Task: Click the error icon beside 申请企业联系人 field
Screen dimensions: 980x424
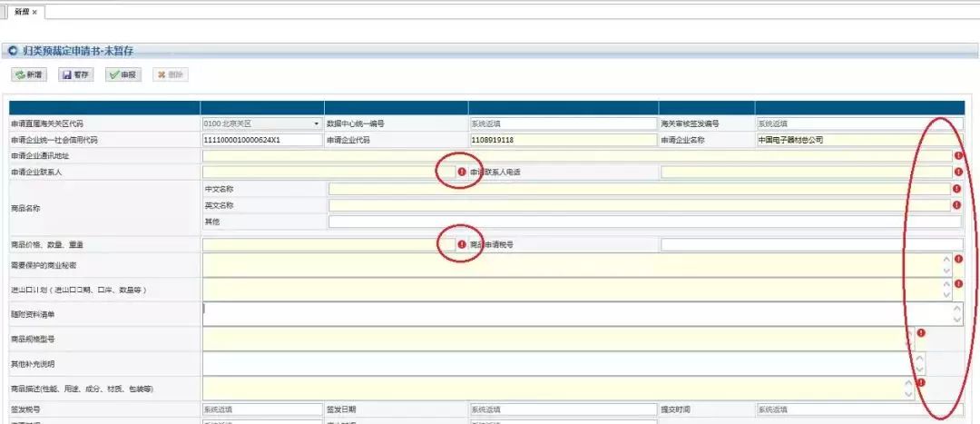Action: tap(462, 172)
